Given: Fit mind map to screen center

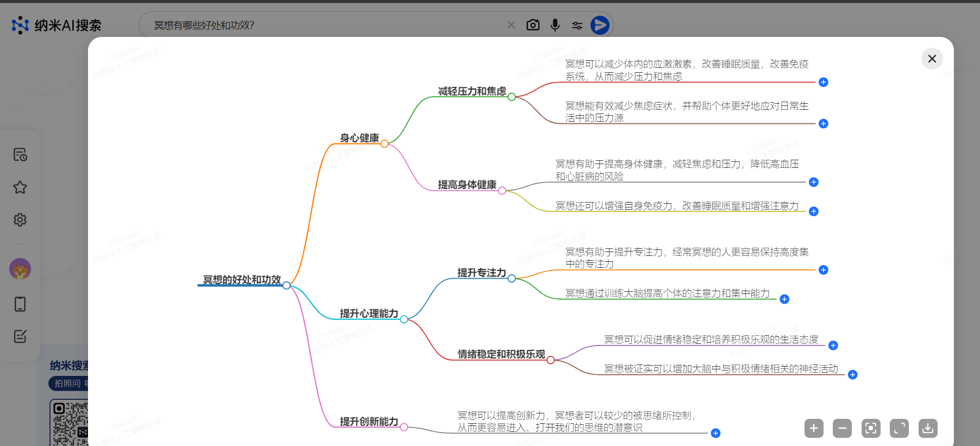Looking at the screenshot, I should pyautogui.click(x=871, y=428).
